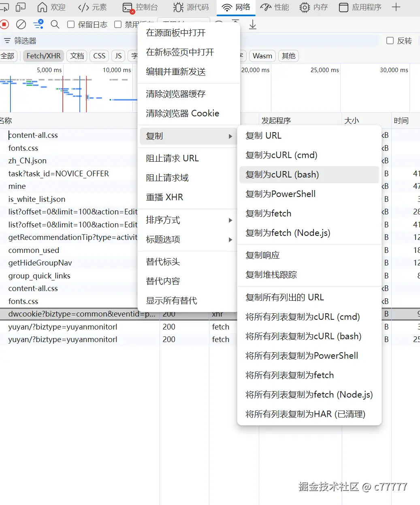Choose 将所有列表复制为fetch (Node.js)
The width and height of the screenshot is (420, 505).
click(x=309, y=395)
